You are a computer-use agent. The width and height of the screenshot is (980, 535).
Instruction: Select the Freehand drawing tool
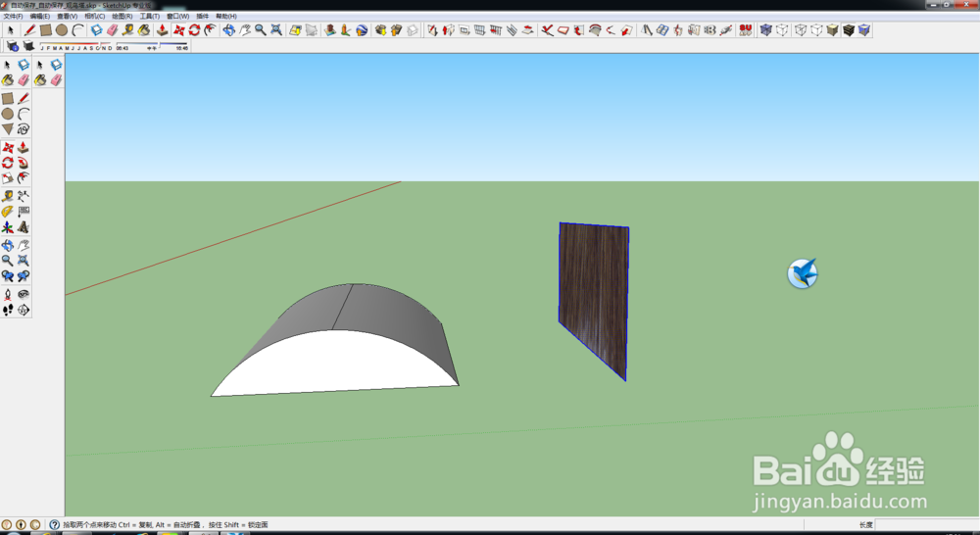point(24,129)
